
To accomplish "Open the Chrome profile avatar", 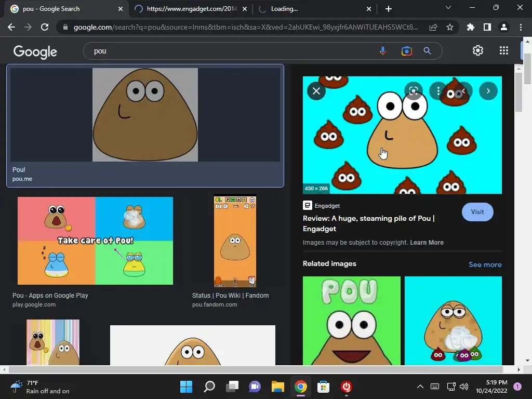I will coord(504,27).
